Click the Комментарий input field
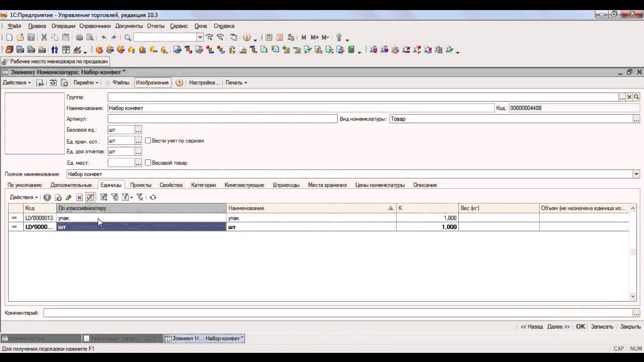 coord(338,313)
